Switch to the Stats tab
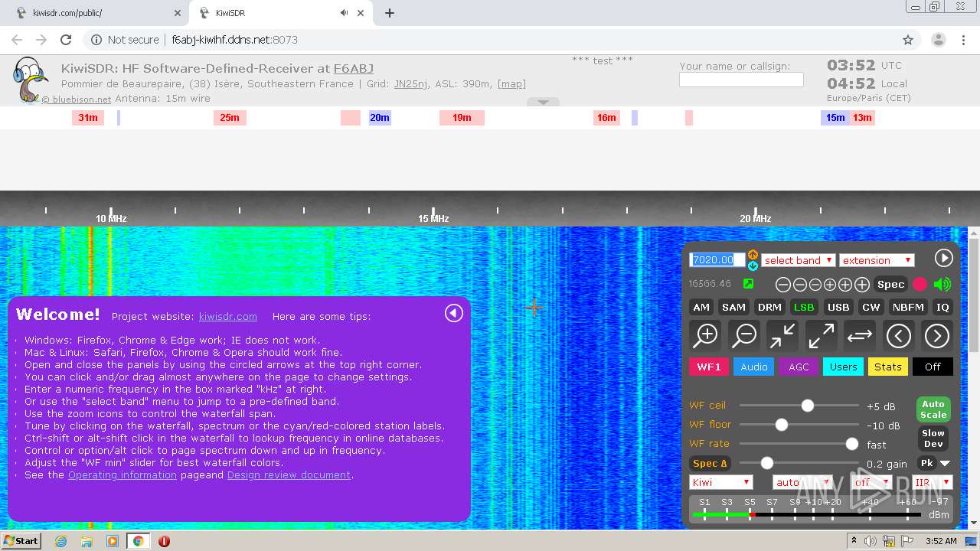 point(887,367)
